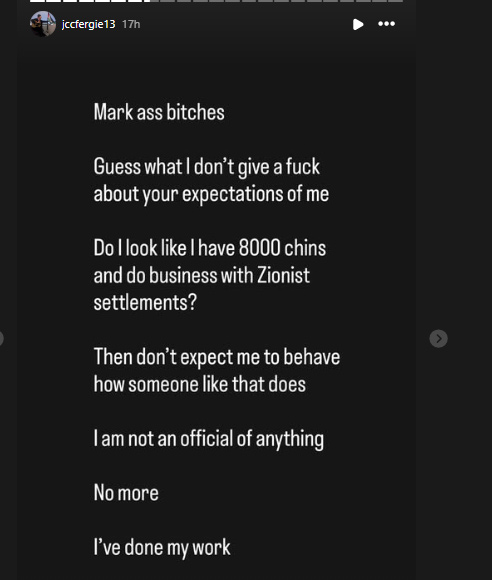This screenshot has height=580, width=492.
Task: Resume the story with the play button
Action: point(358,24)
